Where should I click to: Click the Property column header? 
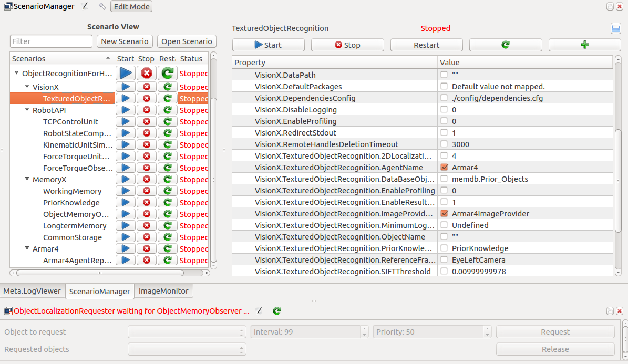click(x=334, y=63)
